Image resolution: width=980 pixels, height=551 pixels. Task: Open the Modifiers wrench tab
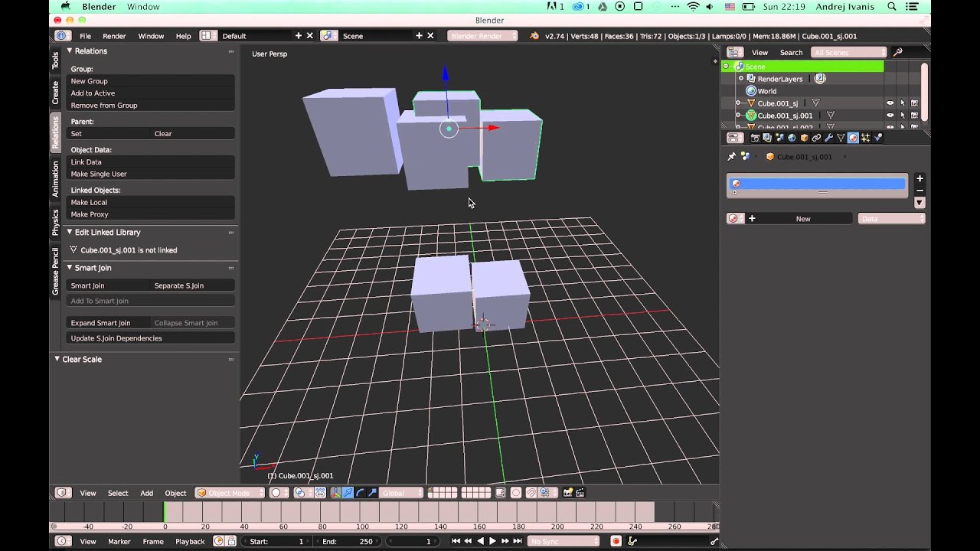pos(828,138)
